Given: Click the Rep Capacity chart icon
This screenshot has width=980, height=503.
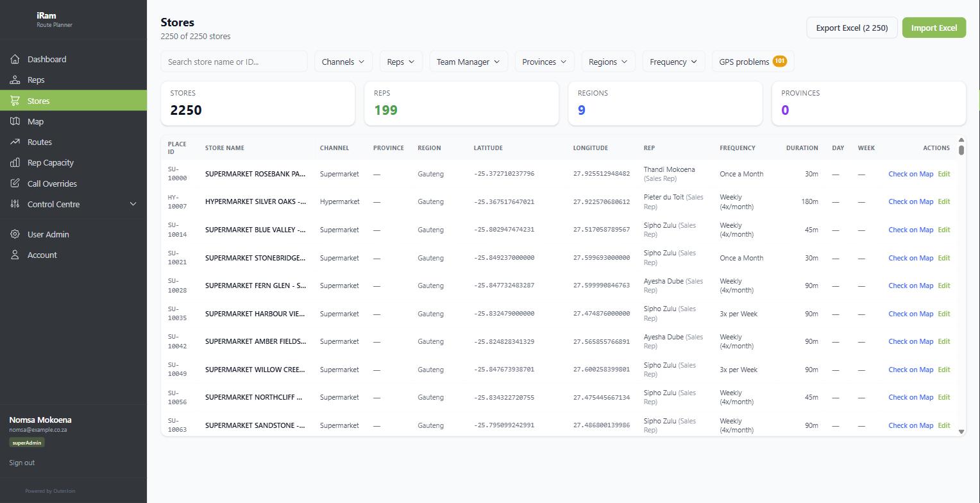Looking at the screenshot, I should [x=15, y=163].
